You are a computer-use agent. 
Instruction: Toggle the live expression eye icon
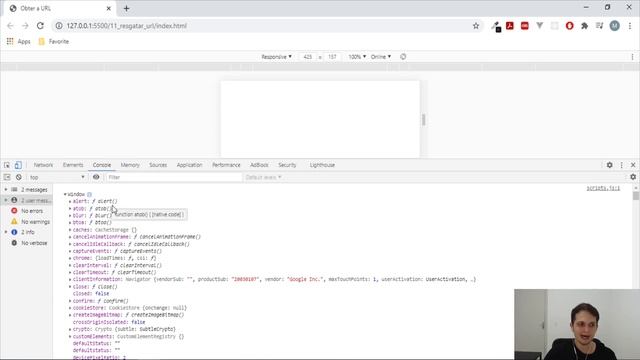pos(96,177)
